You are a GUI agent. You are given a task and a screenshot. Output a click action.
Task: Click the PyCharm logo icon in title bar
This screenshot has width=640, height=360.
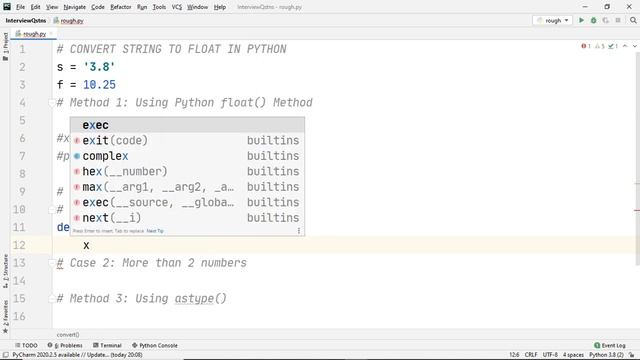coord(7,7)
